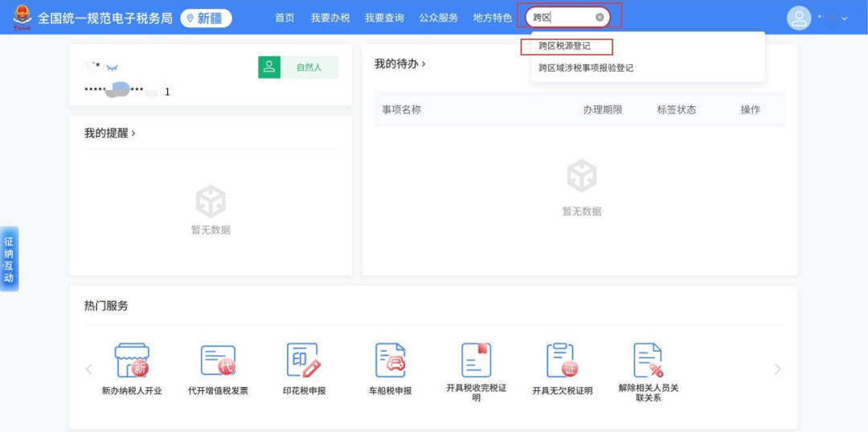This screenshot has width=868, height=432.
Task: Open the 解除相关人员关联关系 service icon
Action: point(649,360)
